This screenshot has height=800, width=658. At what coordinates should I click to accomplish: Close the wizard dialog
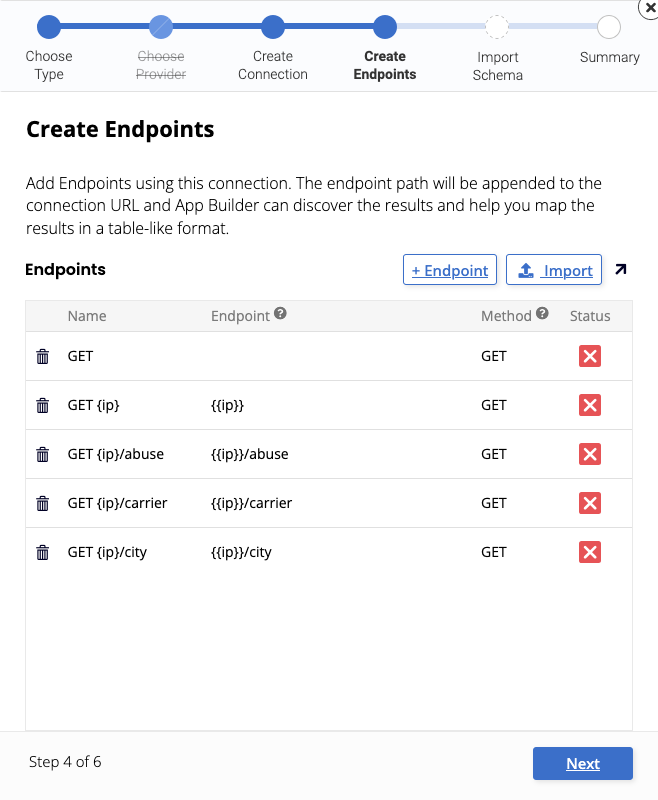tap(650, 8)
